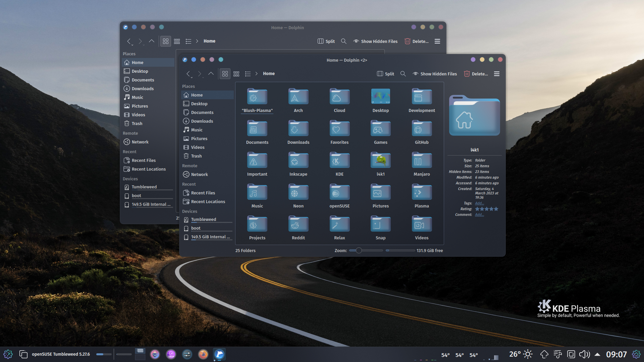
Task: Select the Favorites folder
Action: pyautogui.click(x=339, y=132)
